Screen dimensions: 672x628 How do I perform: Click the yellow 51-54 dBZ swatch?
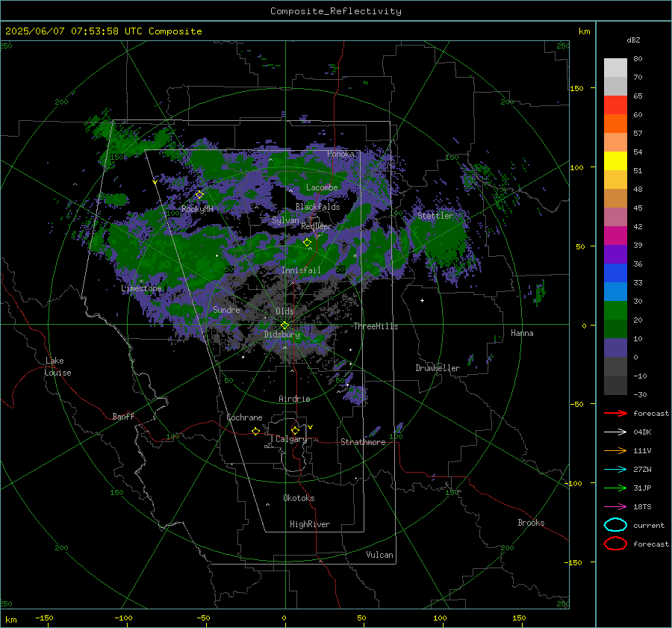615,161
